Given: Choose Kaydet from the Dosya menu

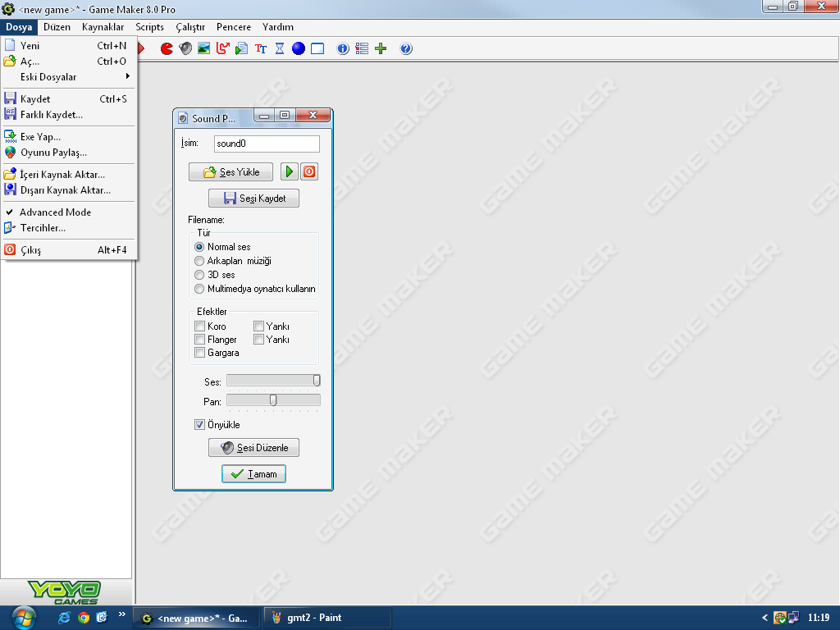Looking at the screenshot, I should (x=69, y=98).
